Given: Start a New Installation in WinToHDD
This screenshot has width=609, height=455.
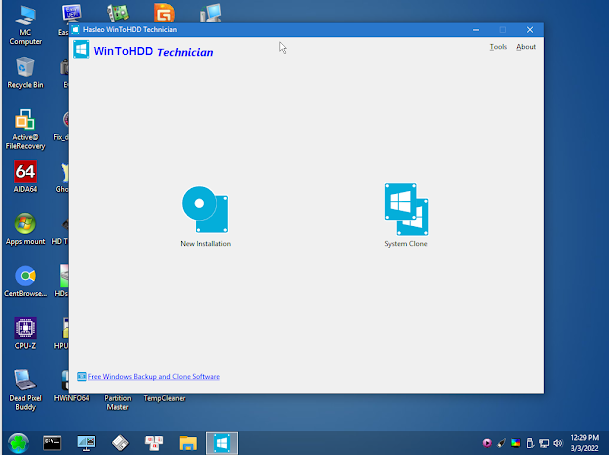Looking at the screenshot, I should tap(205, 216).
